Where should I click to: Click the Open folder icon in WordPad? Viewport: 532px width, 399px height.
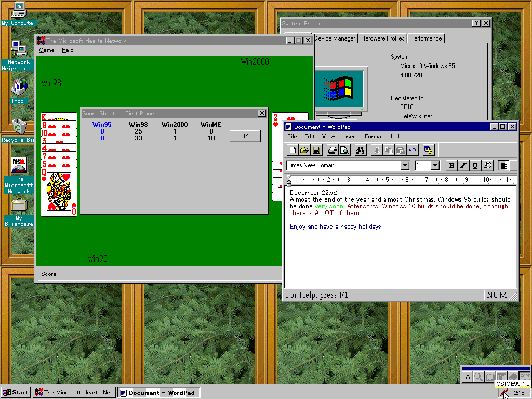(x=304, y=150)
